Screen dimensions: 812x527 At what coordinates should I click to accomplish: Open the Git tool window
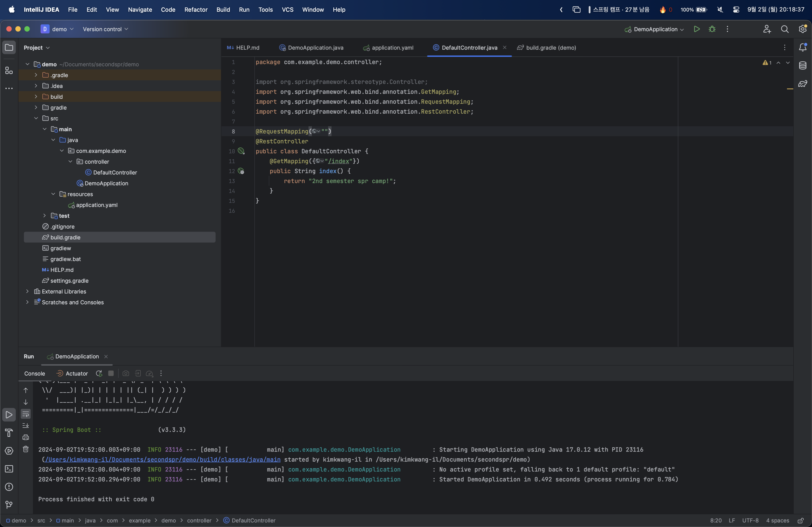pyautogui.click(x=9, y=504)
